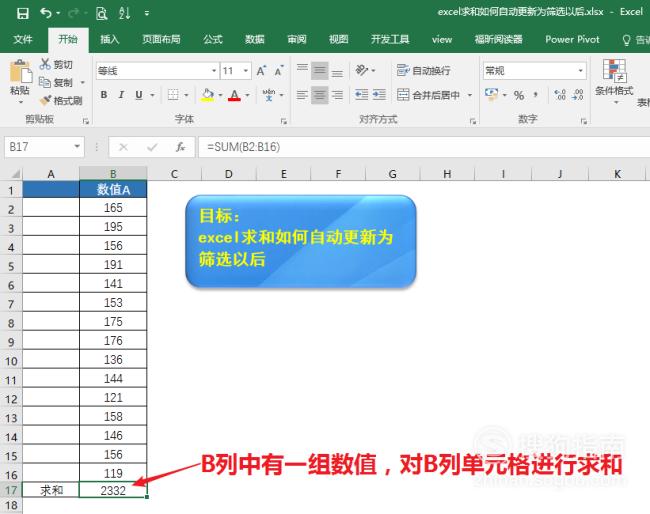Click the accounting currency format icon
Screen dimensions: 650x514
click(x=492, y=95)
